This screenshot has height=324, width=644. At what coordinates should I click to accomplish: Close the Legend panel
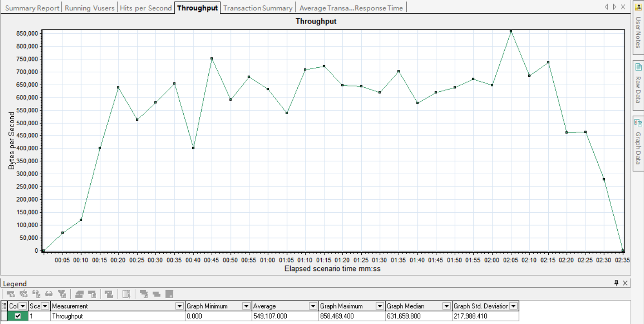pos(625,283)
